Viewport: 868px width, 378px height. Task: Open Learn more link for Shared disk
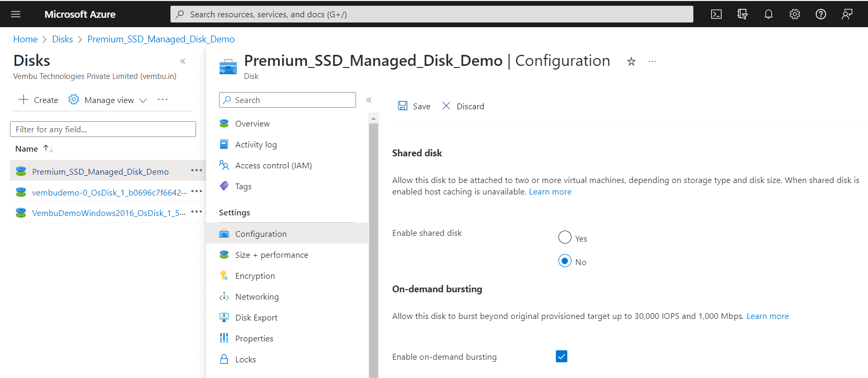(x=550, y=192)
